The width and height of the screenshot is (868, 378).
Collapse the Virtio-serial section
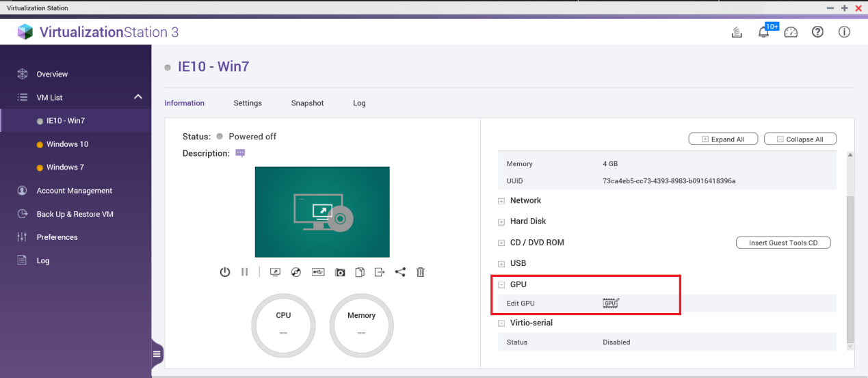501,323
